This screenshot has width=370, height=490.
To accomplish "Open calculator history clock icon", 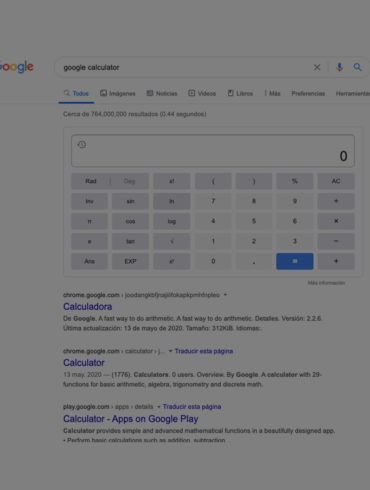I will [82, 145].
